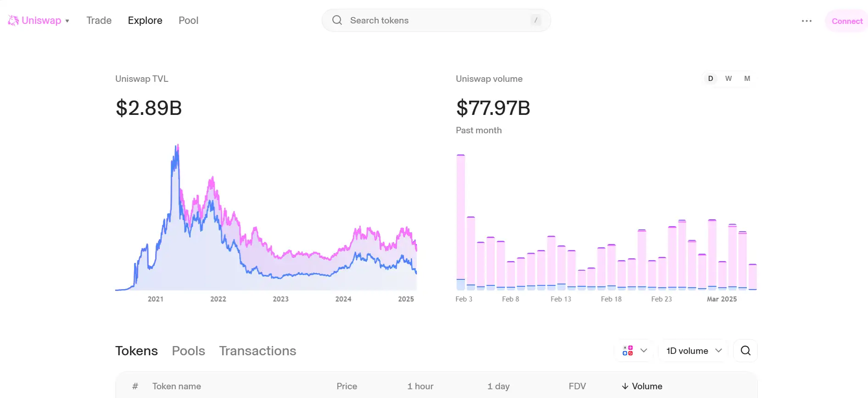Click the network filter icon
The image size is (868, 398).
pyautogui.click(x=627, y=351)
